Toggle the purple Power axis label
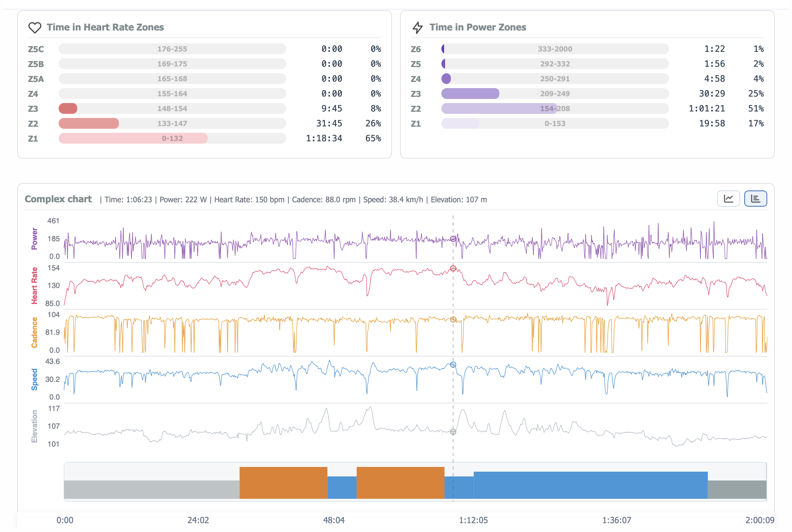792x532 pixels. tap(34, 239)
